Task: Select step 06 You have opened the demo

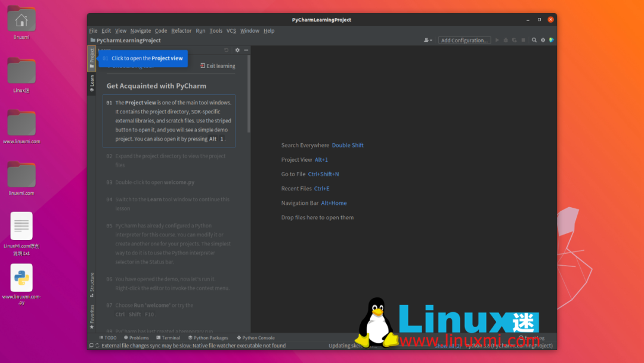Action: pyautogui.click(x=169, y=283)
